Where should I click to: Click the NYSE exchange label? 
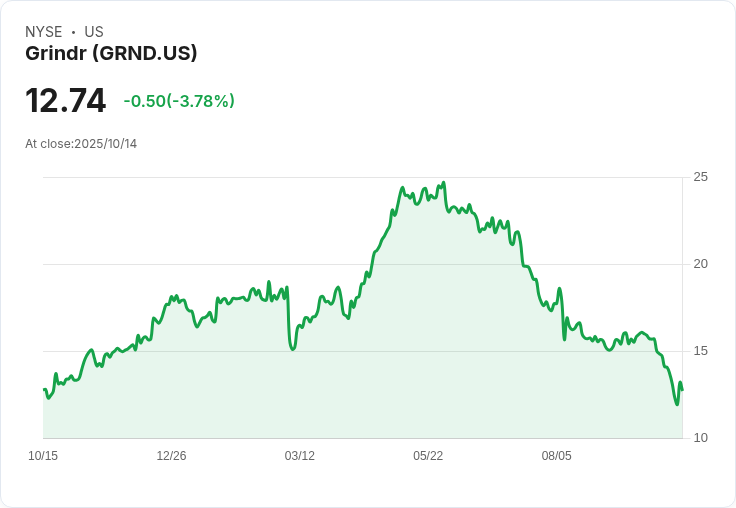pos(44,32)
